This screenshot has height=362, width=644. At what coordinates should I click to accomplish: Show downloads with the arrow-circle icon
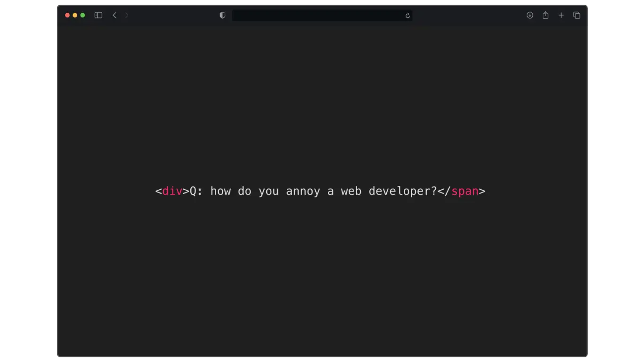[530, 15]
